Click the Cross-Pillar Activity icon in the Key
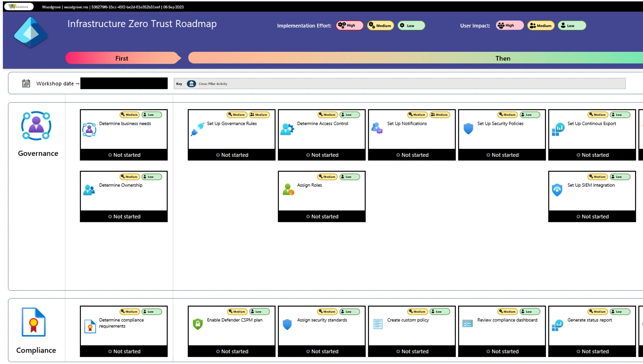This screenshot has height=364, width=643. [191, 83]
